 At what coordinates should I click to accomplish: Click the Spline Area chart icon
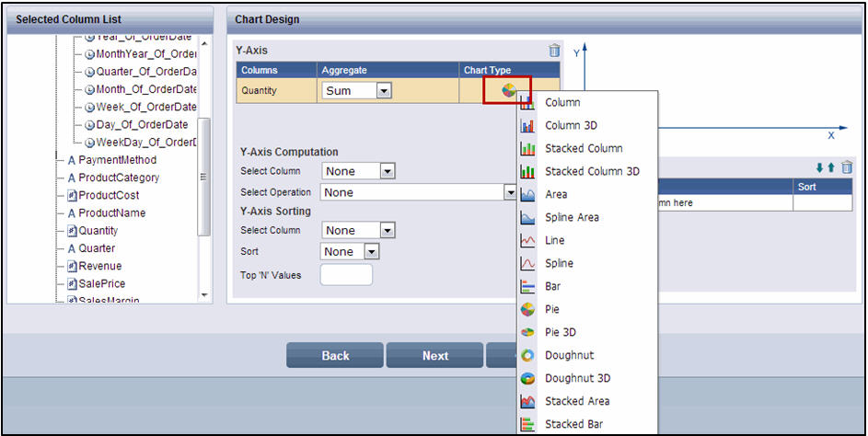tap(527, 217)
